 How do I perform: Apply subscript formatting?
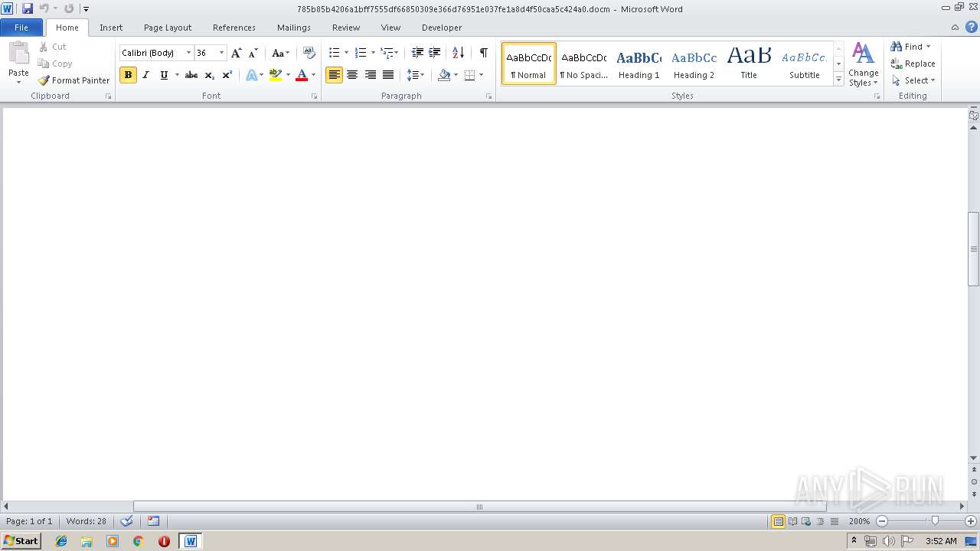[x=209, y=75]
